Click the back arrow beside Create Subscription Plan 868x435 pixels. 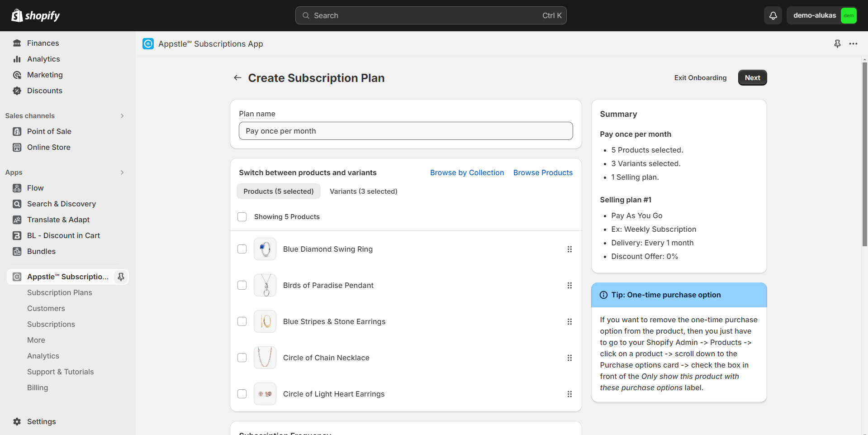pos(237,78)
